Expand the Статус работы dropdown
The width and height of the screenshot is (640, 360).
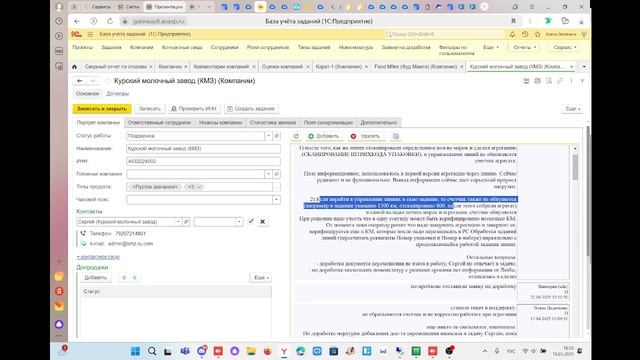click(269, 136)
